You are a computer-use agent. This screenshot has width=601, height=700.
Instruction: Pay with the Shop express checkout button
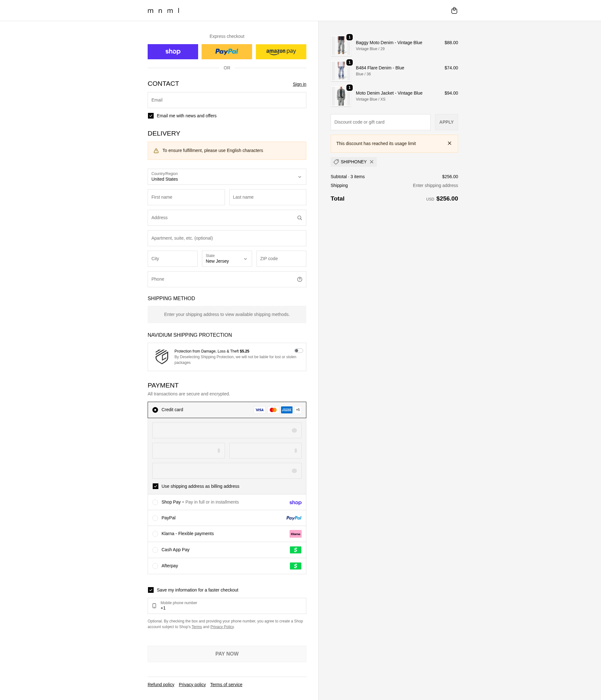173,52
